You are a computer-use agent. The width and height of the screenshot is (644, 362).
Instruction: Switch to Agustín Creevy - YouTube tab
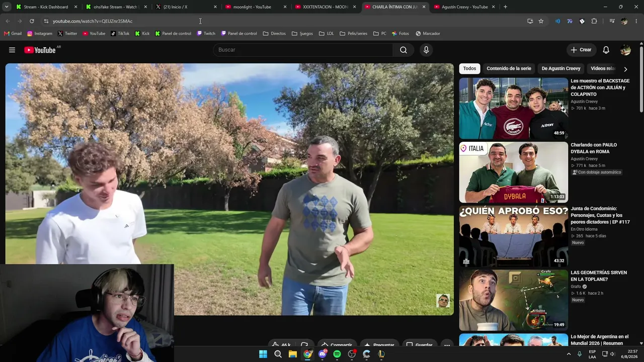click(464, 7)
